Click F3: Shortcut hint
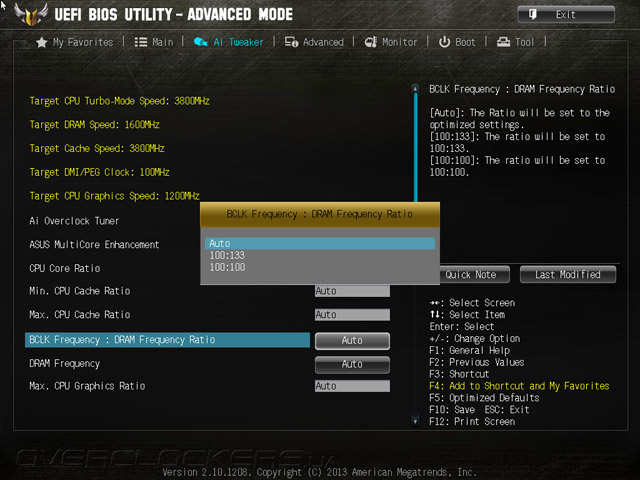640x480 pixels. point(459,374)
